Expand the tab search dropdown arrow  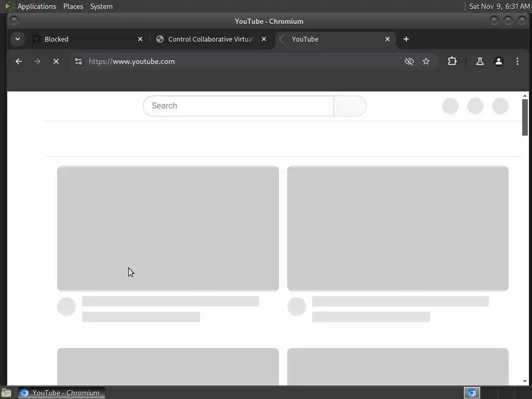18,39
